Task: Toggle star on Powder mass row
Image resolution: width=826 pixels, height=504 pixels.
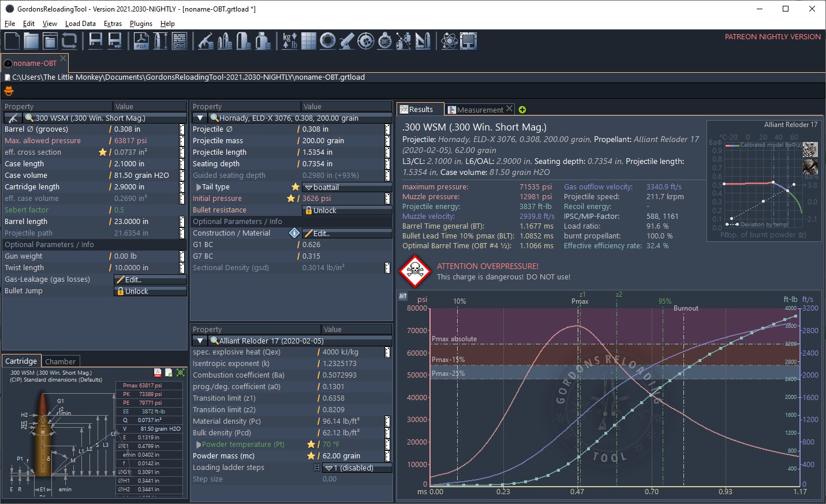Action: (x=311, y=456)
